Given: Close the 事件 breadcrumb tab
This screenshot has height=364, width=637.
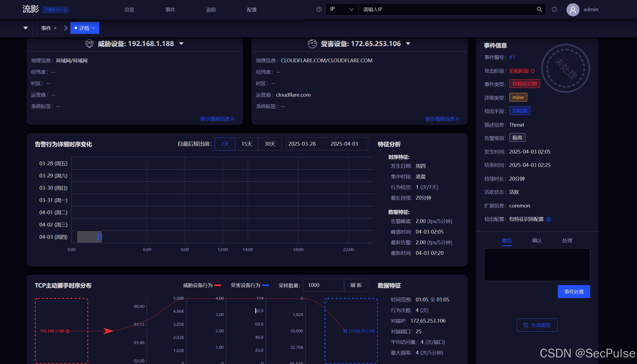Looking at the screenshot, I should pos(55,28).
